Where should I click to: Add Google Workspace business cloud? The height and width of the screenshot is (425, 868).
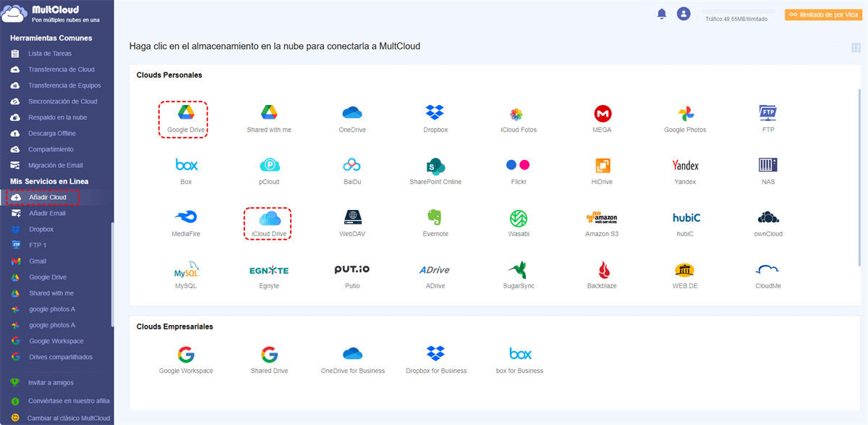pos(186,360)
